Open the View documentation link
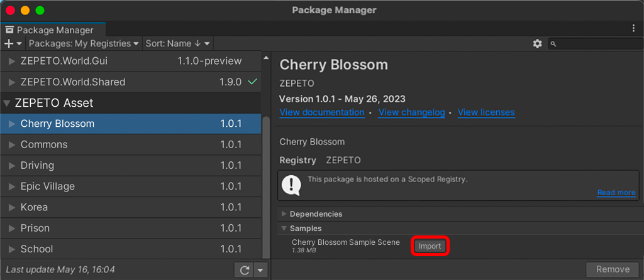The width and height of the screenshot is (644, 280). pos(321,112)
